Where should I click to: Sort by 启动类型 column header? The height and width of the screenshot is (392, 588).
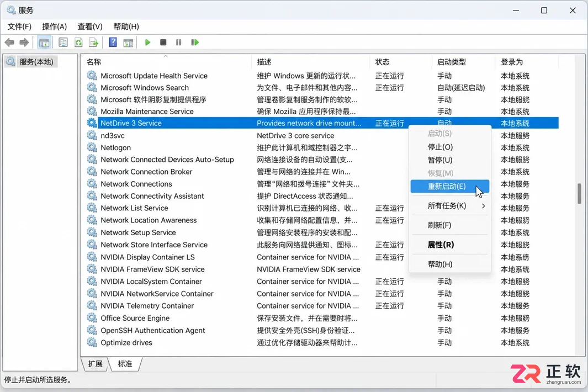pyautogui.click(x=463, y=62)
